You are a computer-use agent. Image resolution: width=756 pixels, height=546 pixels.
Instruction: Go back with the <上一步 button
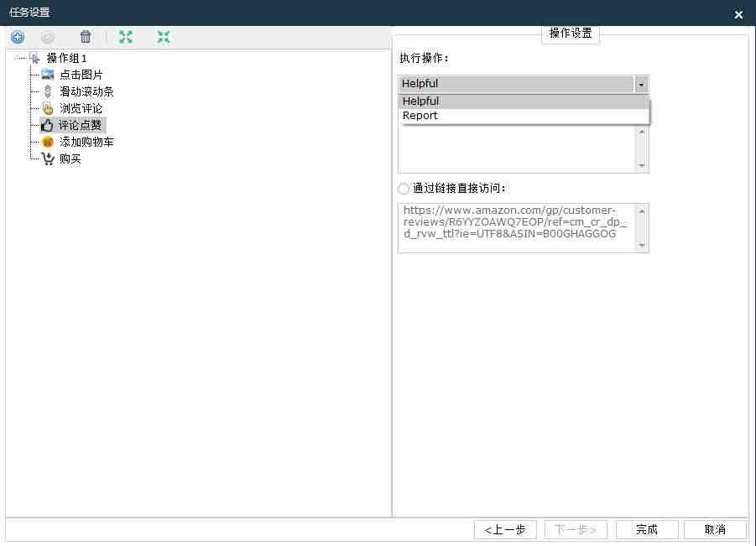click(x=505, y=529)
